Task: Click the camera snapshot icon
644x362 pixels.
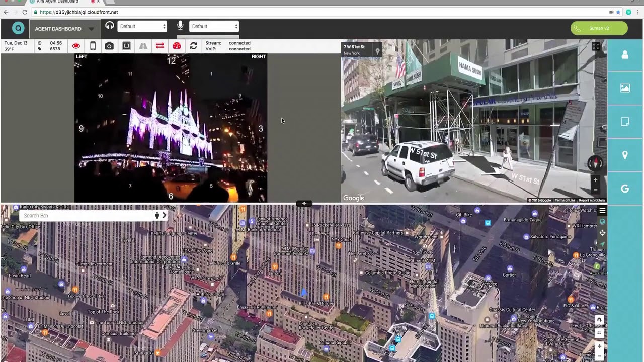Action: [109, 46]
